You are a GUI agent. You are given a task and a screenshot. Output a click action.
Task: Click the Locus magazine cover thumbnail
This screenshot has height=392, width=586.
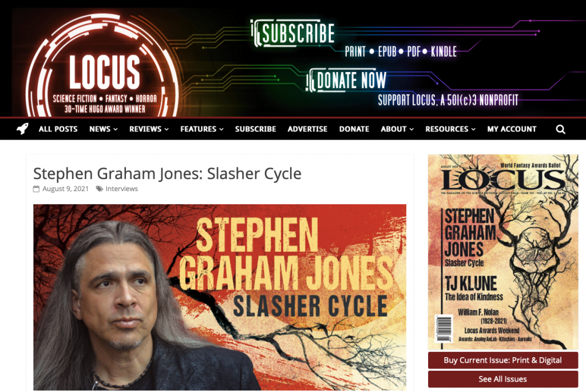502,252
